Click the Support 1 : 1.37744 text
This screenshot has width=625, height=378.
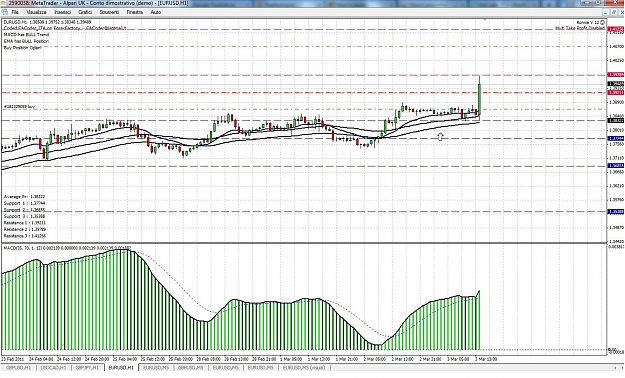(x=24, y=203)
